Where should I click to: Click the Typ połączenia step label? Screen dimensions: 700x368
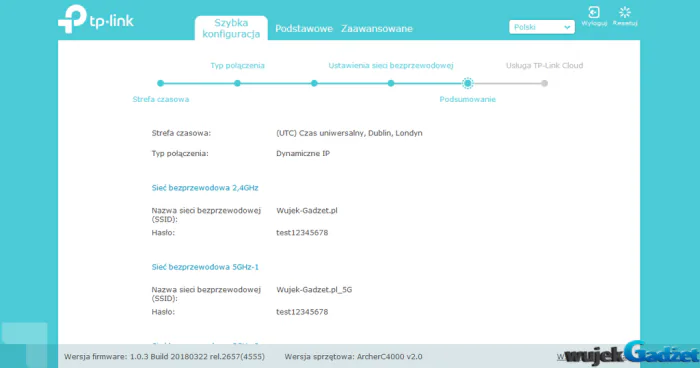(238, 66)
